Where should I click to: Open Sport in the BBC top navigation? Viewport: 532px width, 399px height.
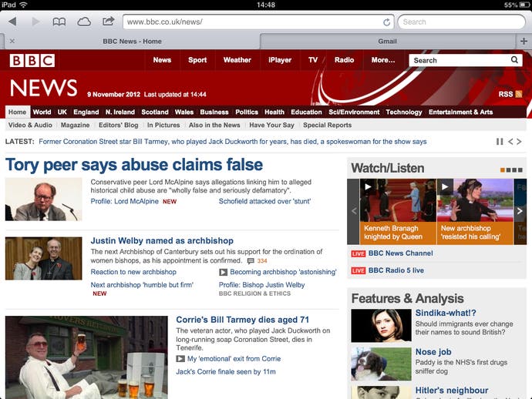197,60
